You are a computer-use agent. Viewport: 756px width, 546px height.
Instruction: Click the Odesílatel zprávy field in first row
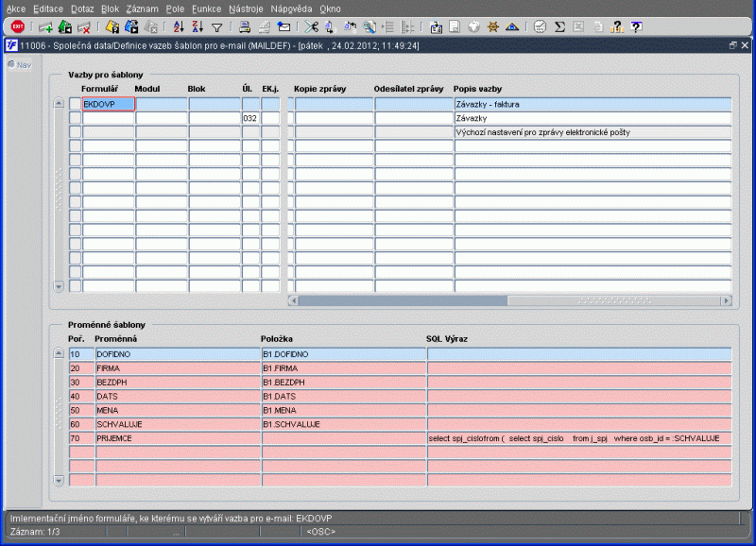coord(414,104)
